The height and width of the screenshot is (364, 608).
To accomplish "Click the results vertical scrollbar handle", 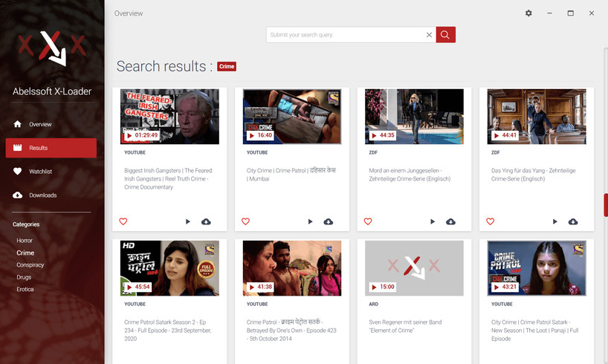I will click(x=606, y=205).
